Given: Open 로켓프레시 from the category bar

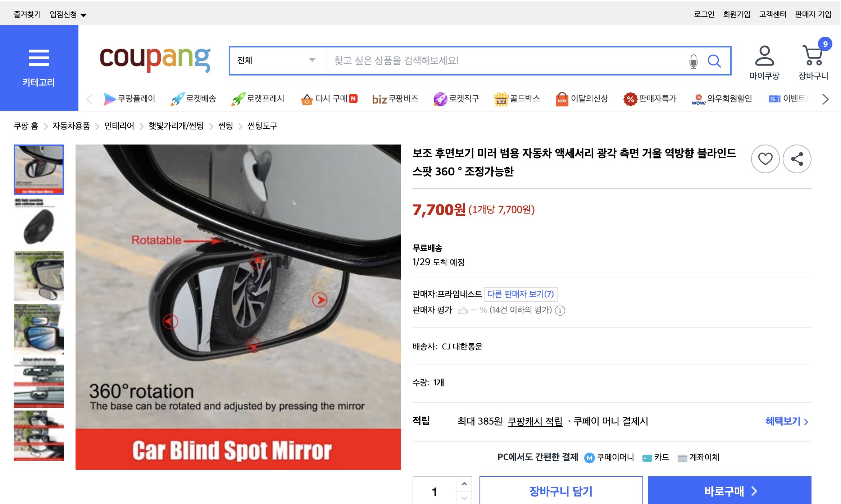Looking at the screenshot, I should 258,99.
